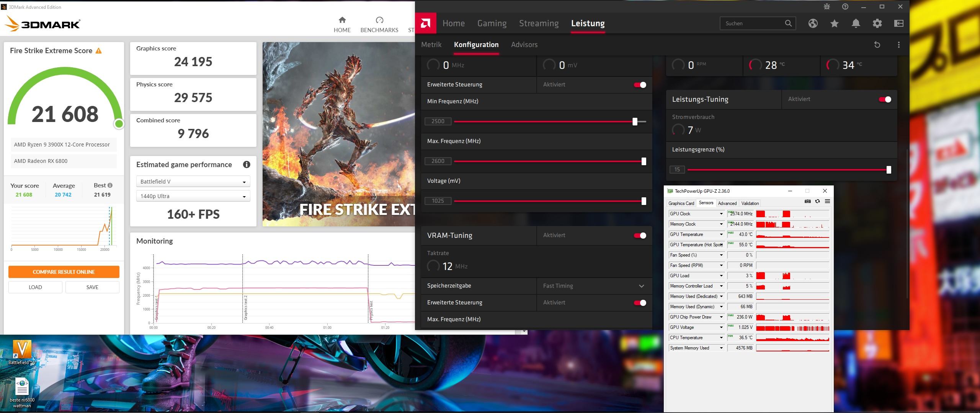The image size is (980, 413).
Task: Click the SAVE button in 3DMark
Action: pos(92,287)
